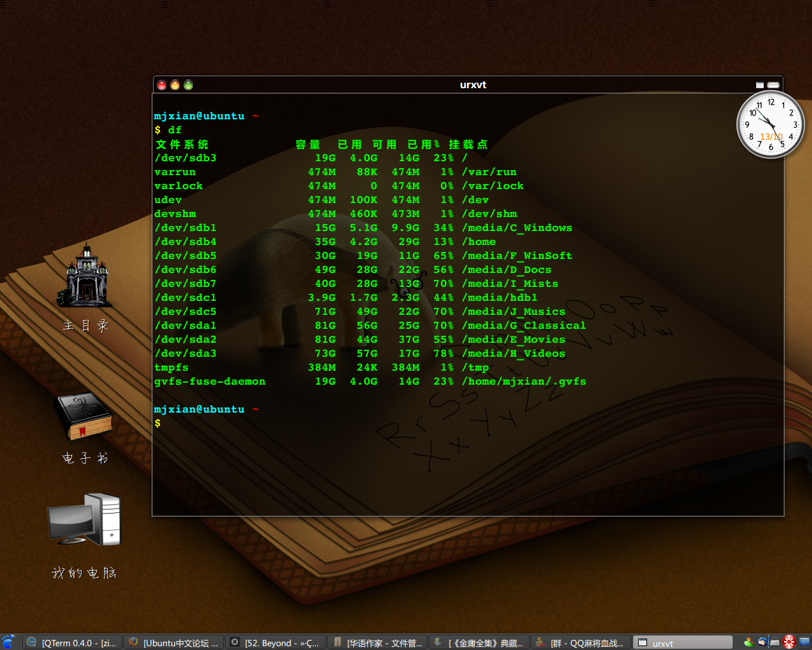Click the /media/J_Musics mount point text
The image size is (812, 650).
[x=514, y=312]
